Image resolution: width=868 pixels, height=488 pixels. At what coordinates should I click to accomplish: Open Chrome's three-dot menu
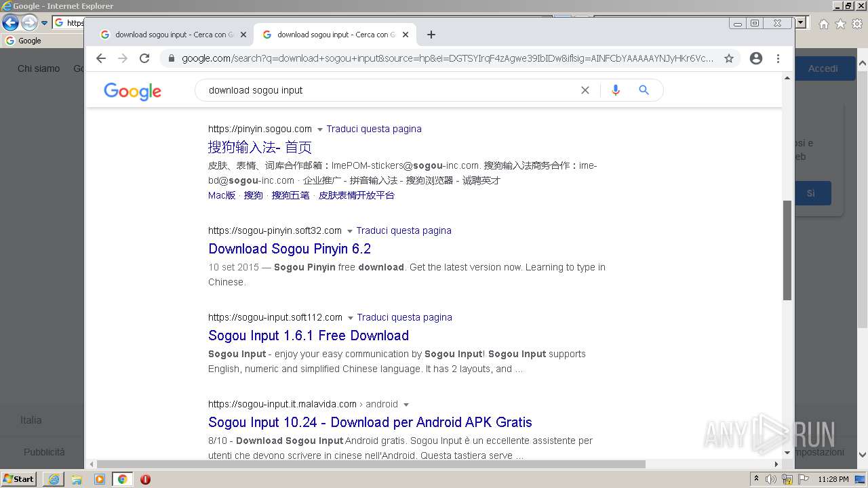[778, 58]
